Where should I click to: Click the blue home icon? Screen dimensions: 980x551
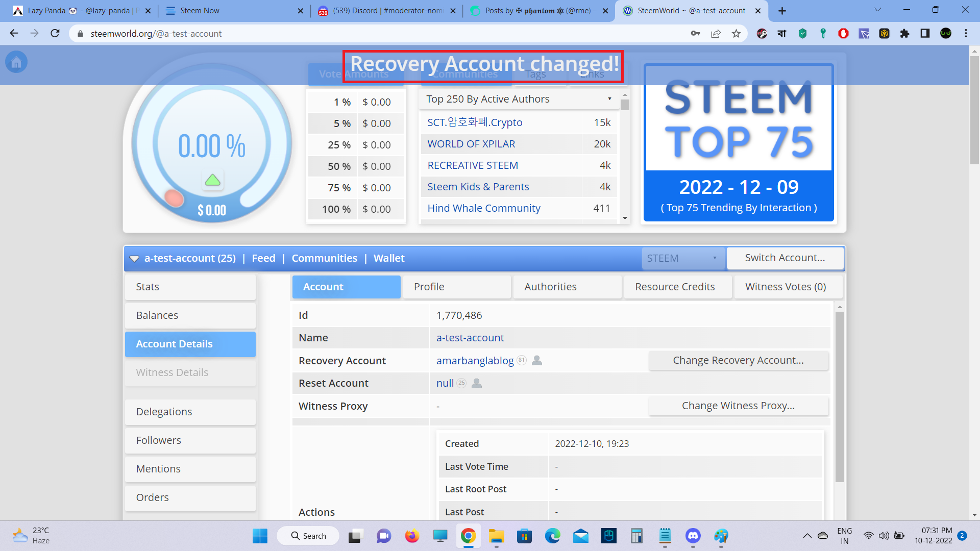pos(16,62)
